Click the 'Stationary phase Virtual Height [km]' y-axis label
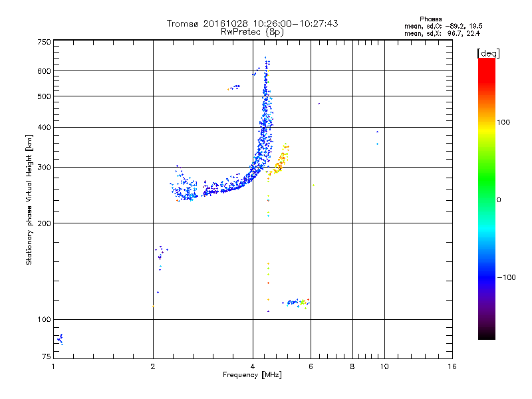The width and height of the screenshot is (532, 399). point(29,199)
